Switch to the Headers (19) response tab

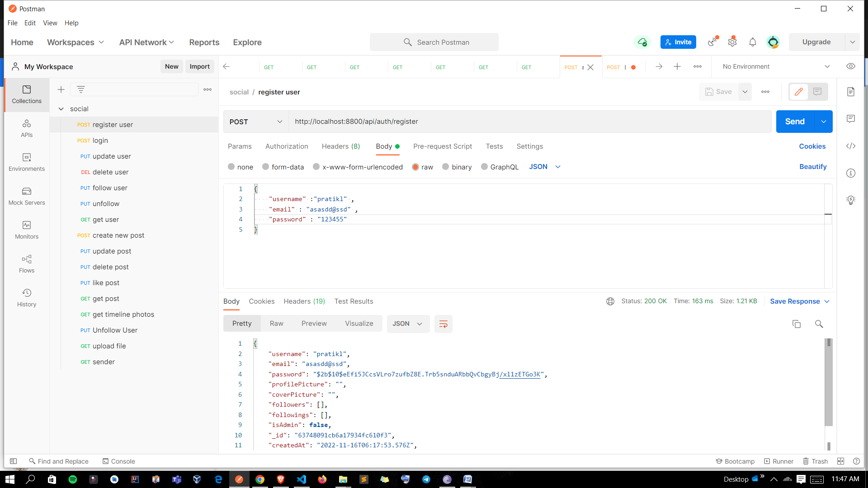point(304,301)
